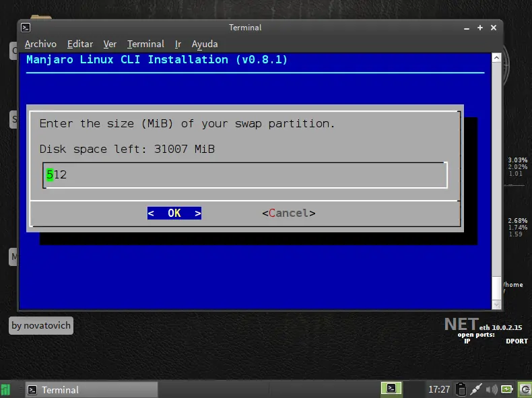
Task: Click the terminal window icon in the title bar
Action: (26, 28)
